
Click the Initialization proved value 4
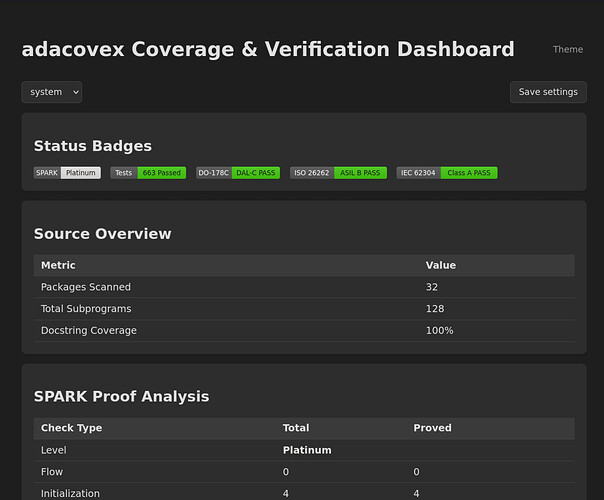pyautogui.click(x=416, y=493)
